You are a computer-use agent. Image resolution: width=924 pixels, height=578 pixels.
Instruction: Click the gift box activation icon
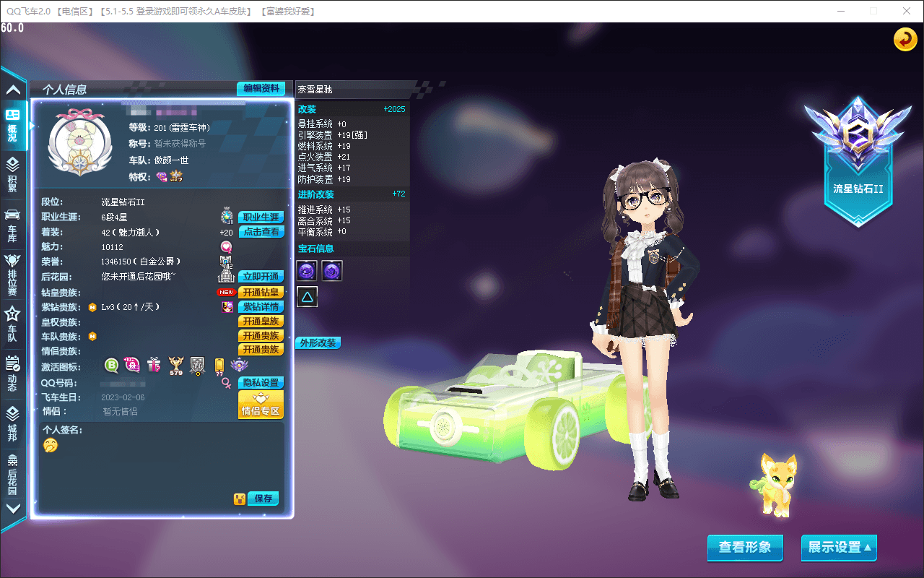(154, 366)
